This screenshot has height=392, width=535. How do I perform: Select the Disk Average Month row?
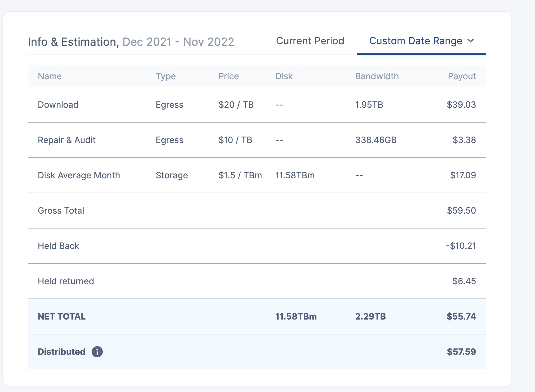(79, 175)
